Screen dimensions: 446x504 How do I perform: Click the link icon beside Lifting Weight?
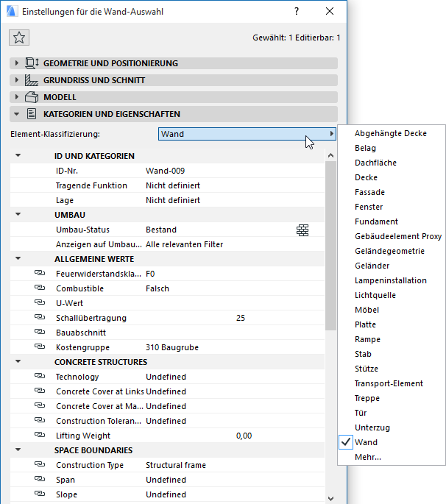[x=40, y=436]
